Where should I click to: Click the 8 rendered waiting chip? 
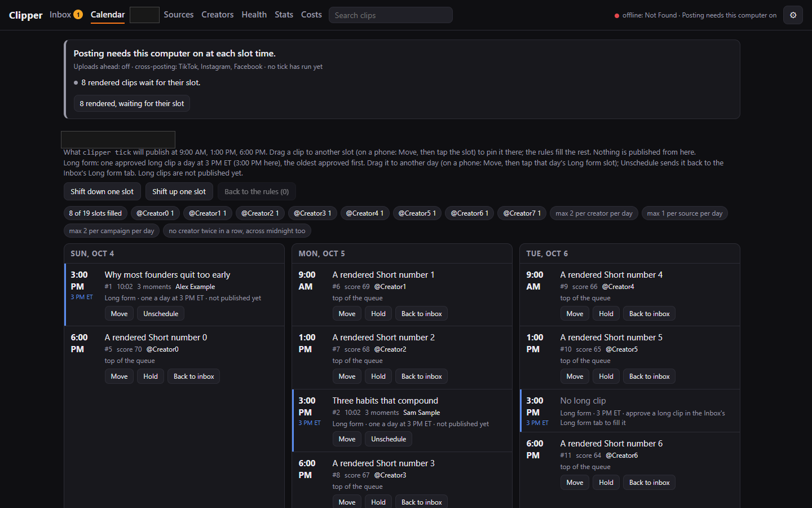(x=132, y=104)
